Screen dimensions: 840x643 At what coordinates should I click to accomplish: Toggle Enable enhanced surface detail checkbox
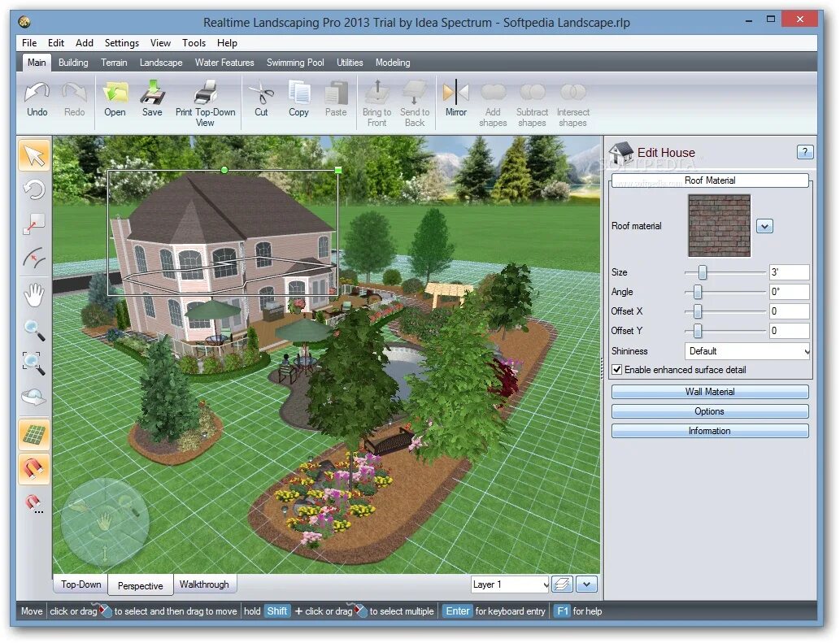click(617, 370)
